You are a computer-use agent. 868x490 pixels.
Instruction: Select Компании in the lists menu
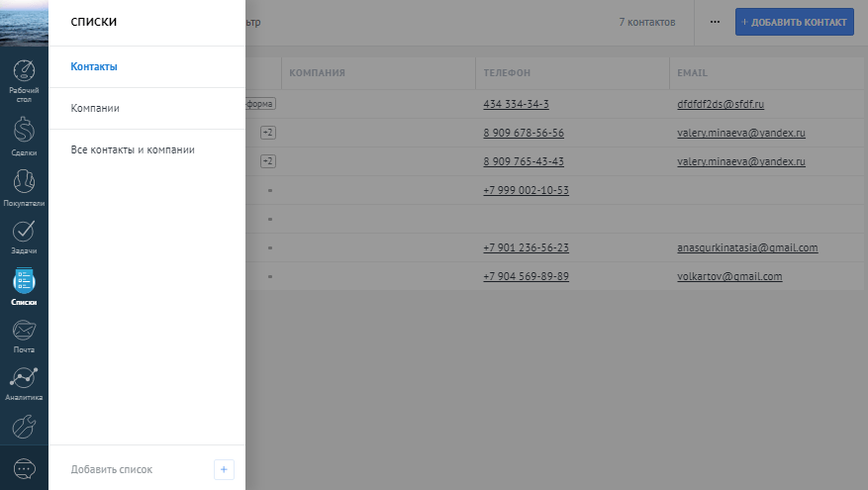click(x=95, y=108)
